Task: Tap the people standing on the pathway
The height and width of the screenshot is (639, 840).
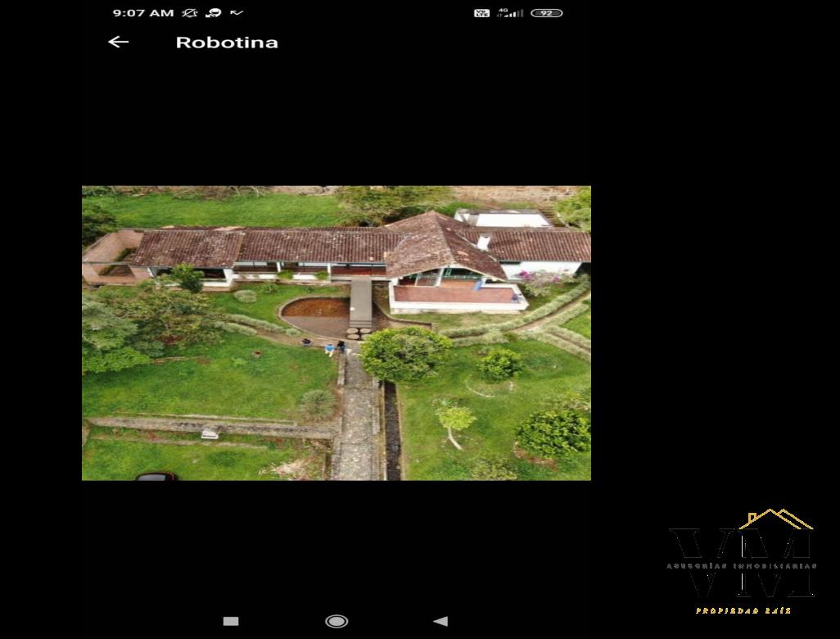Action: coord(332,348)
